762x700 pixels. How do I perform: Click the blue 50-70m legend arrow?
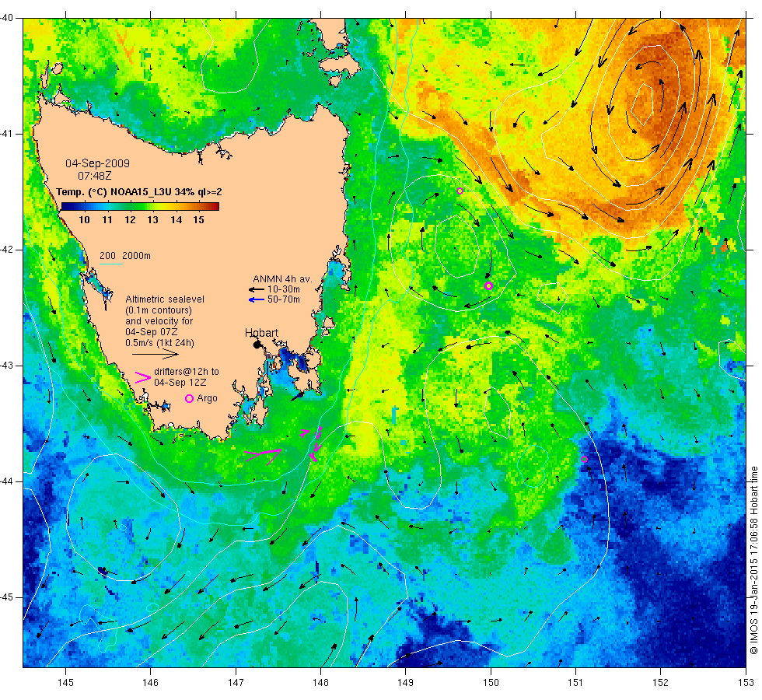(x=256, y=300)
